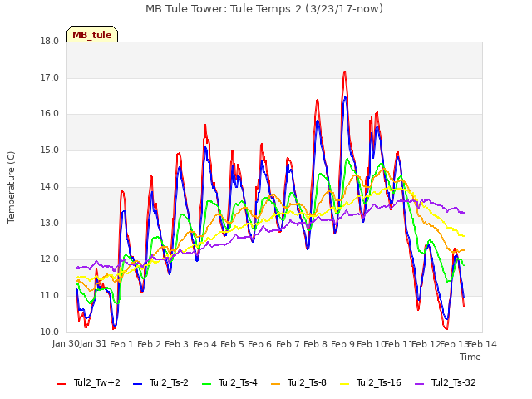Screen dimensions: 532x399
Task: Click the MB_tule label box
Action: tap(92, 34)
